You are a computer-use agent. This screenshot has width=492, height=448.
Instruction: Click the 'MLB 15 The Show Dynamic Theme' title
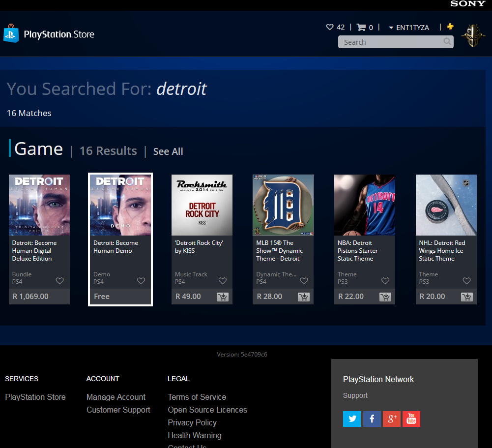tap(279, 250)
